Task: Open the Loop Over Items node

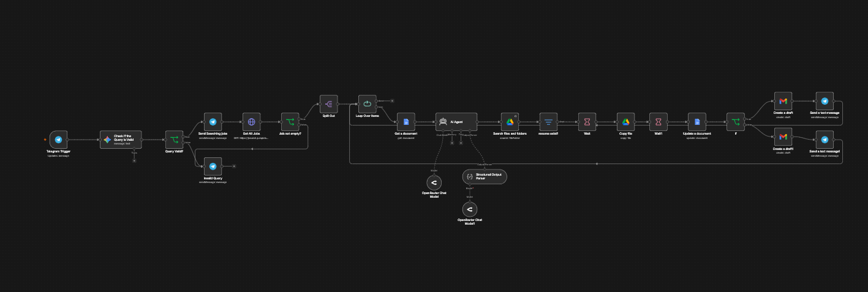Action: 367,104
